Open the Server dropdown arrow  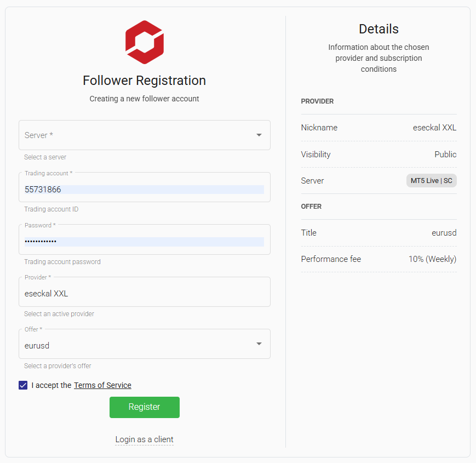coord(259,135)
